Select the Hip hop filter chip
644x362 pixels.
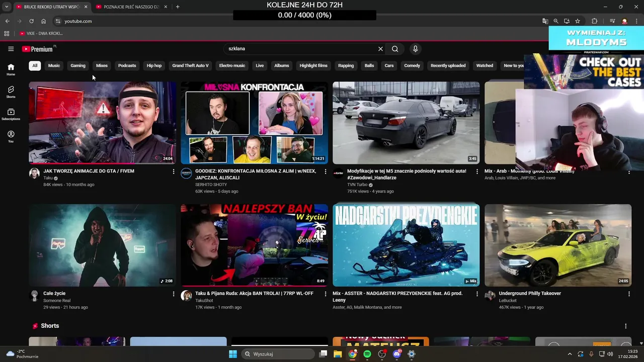tap(154, 65)
